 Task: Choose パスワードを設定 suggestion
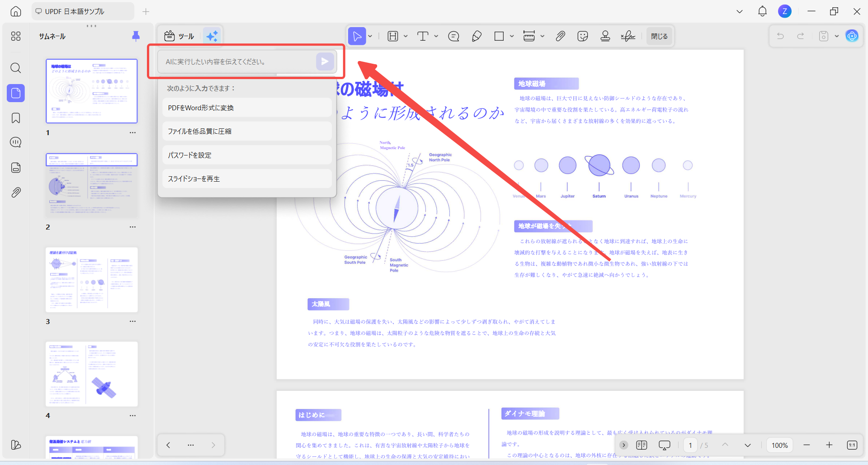point(247,155)
